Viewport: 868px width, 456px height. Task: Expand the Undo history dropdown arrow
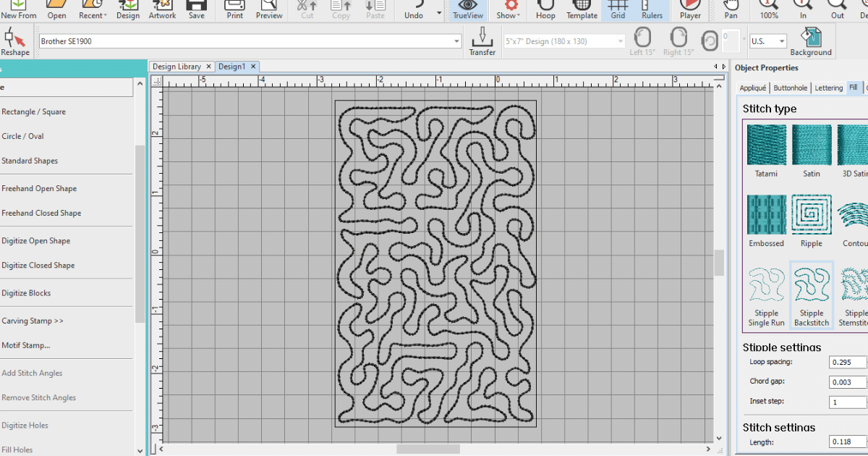click(x=439, y=13)
